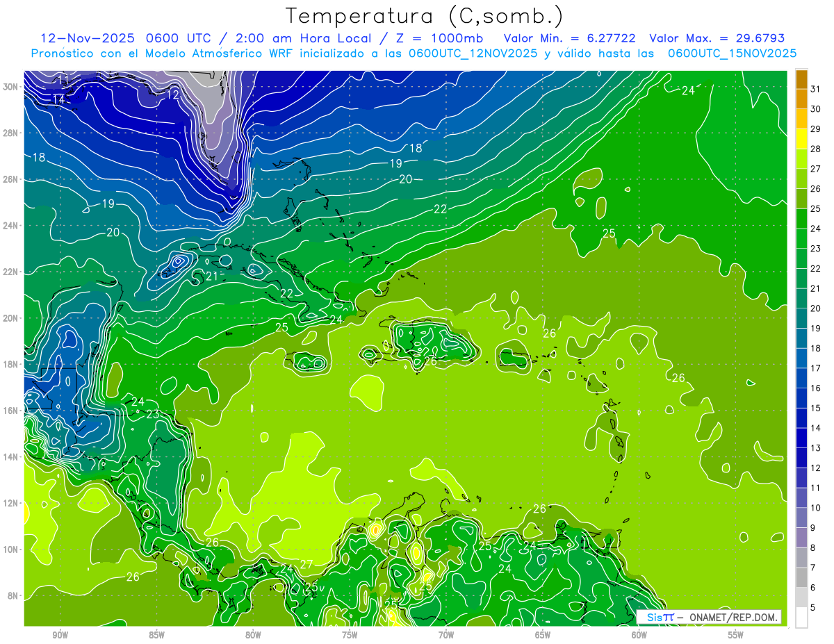Click the title "Temperatura (C,somb.)"
This screenshot has height=644, width=834.
click(423, 17)
